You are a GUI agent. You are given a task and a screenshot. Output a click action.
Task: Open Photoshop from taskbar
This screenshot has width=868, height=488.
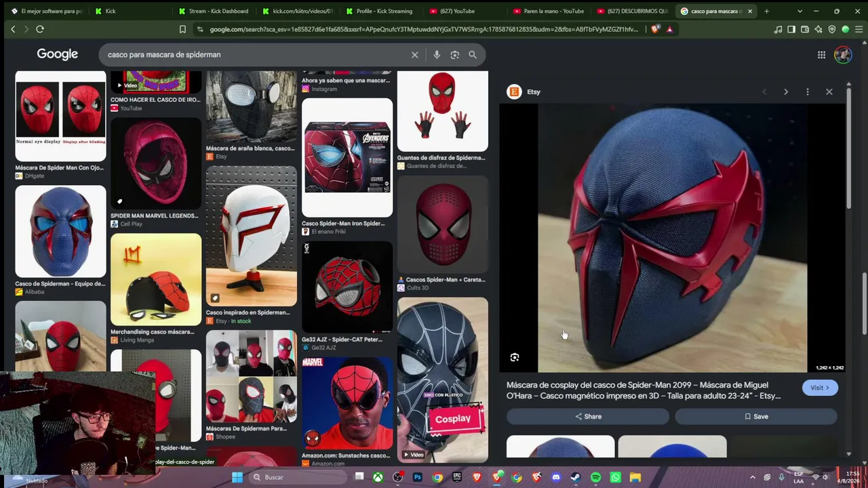click(417, 477)
